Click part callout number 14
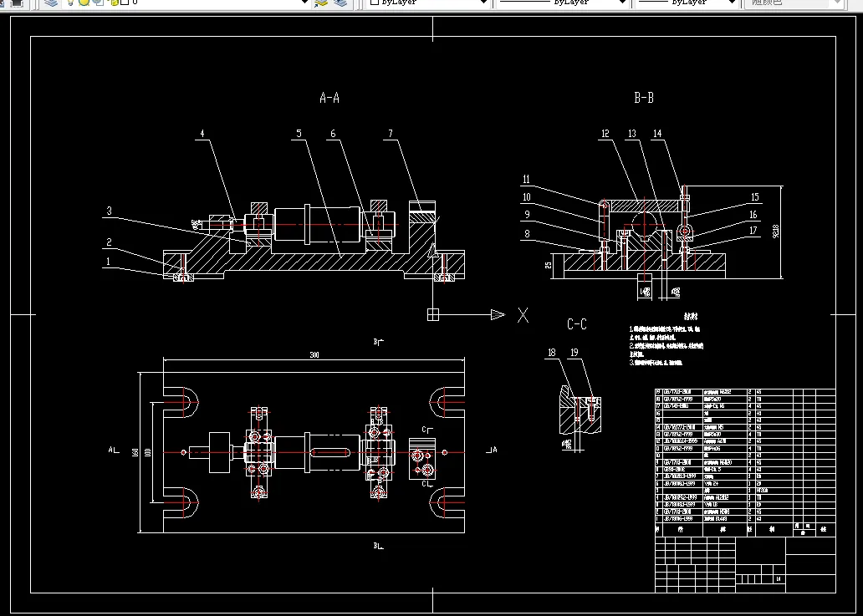 coord(657,134)
